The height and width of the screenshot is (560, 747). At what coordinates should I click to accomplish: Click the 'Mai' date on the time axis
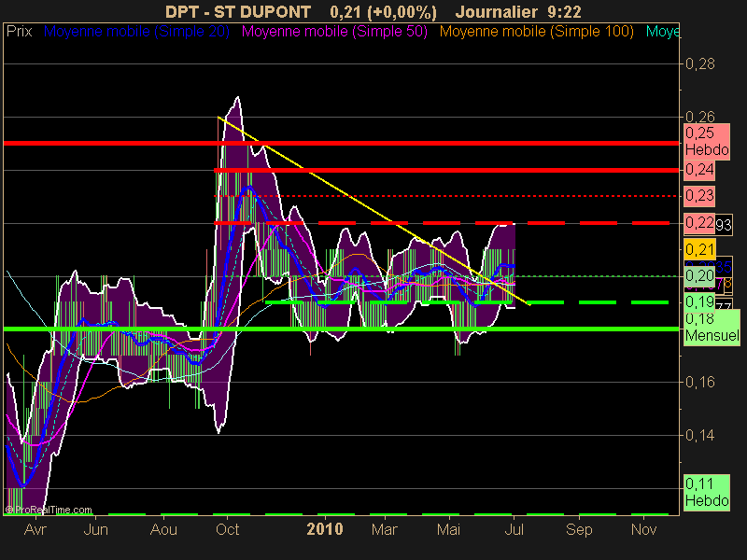pos(448,529)
